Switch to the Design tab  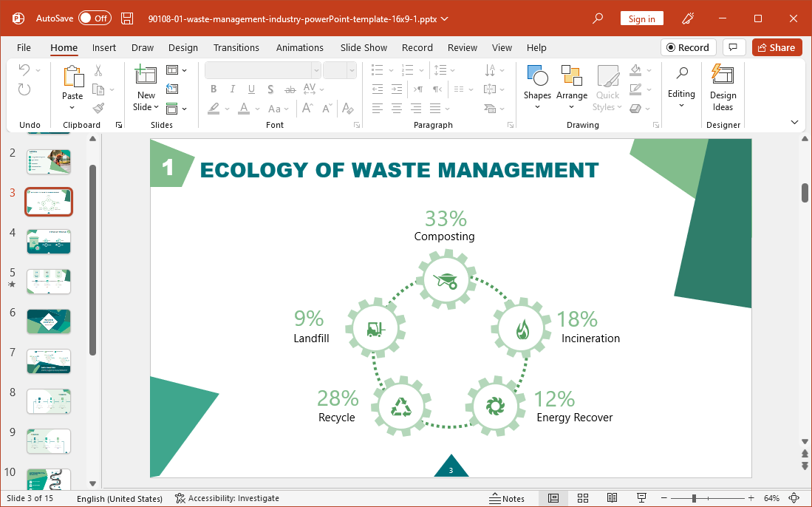click(x=182, y=47)
